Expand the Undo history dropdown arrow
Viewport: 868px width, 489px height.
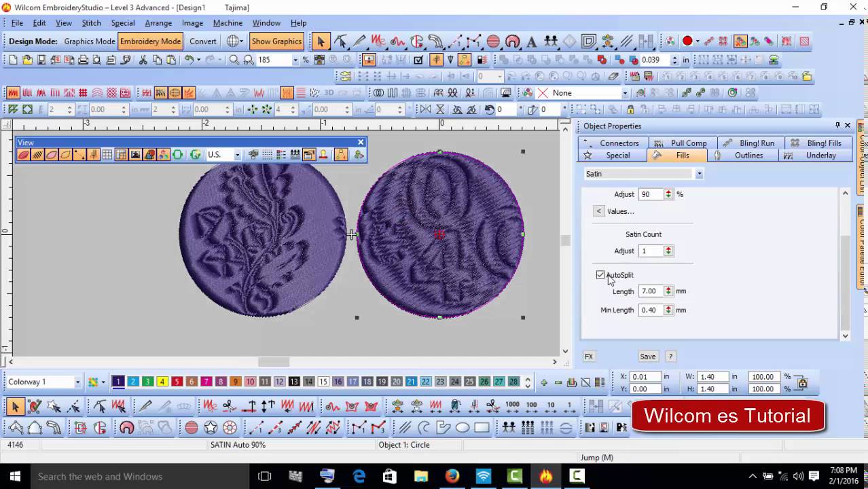[198, 60]
